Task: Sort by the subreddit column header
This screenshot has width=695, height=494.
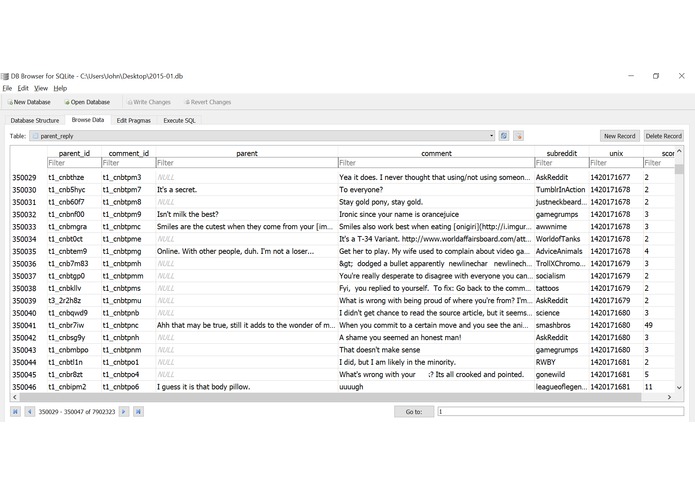Action: point(562,153)
